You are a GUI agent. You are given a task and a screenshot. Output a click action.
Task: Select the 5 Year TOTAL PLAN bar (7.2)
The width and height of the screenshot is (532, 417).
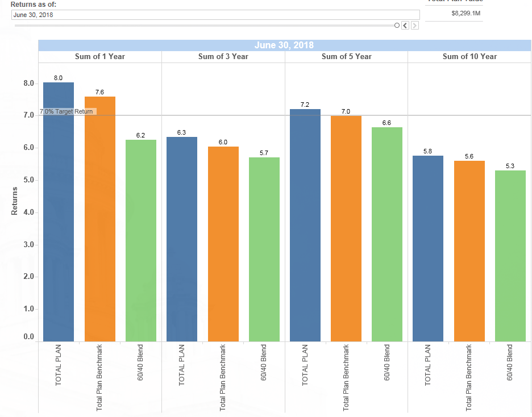pyautogui.click(x=305, y=225)
